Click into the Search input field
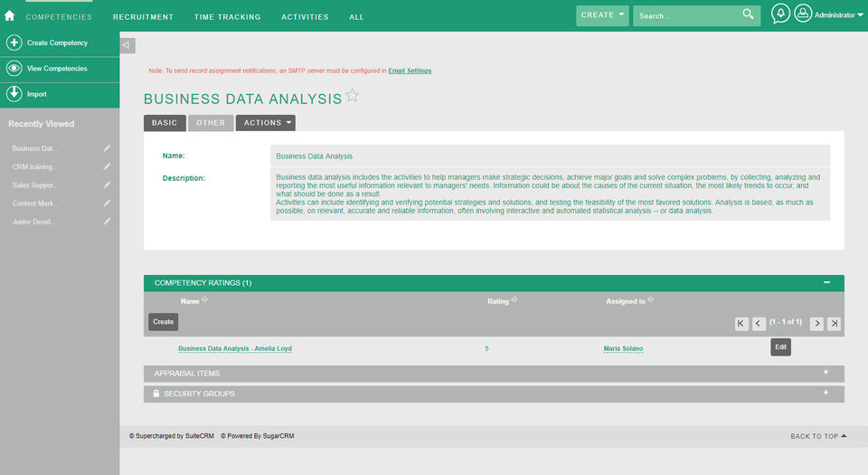The height and width of the screenshot is (475, 868). (687, 15)
